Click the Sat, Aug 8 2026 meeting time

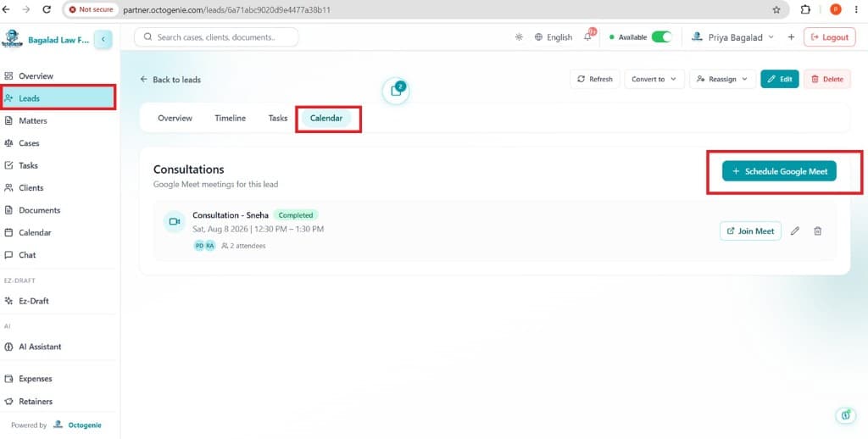[258, 229]
